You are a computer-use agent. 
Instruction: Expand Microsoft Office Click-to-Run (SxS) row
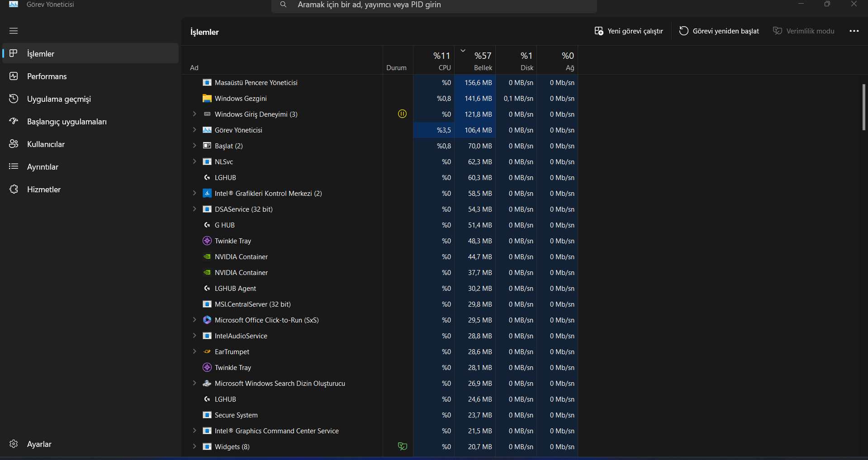point(194,320)
